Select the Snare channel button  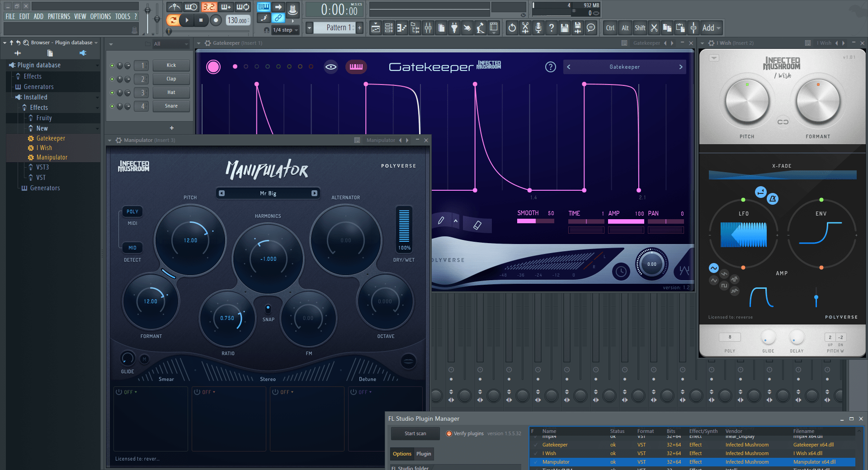click(x=171, y=106)
